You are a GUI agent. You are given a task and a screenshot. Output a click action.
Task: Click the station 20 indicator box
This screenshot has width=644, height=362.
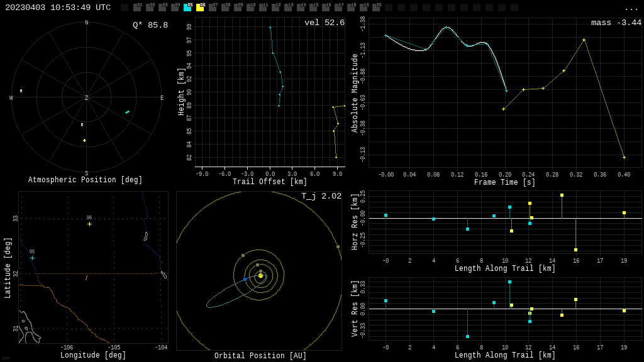(x=376, y=8)
